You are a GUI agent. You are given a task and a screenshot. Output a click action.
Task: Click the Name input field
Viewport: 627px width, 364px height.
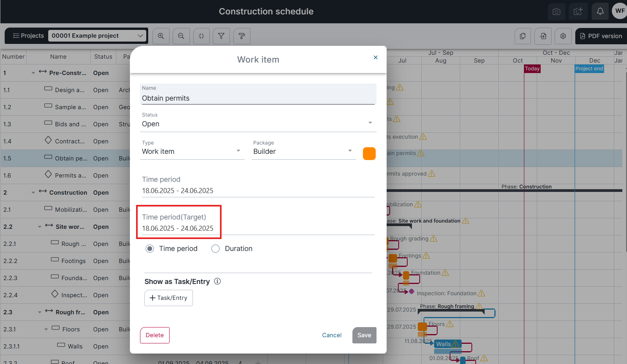(x=257, y=98)
